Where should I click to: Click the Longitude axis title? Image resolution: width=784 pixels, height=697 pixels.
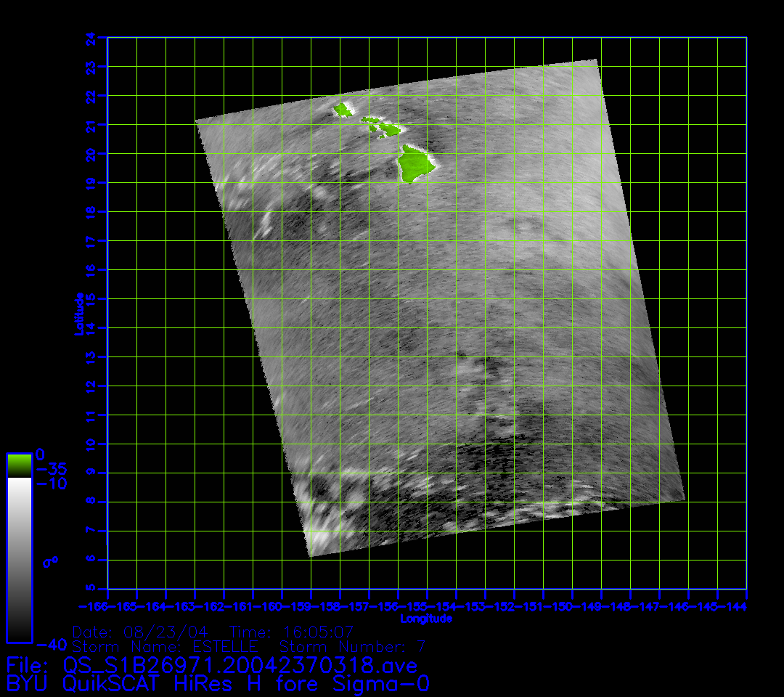tap(426, 619)
